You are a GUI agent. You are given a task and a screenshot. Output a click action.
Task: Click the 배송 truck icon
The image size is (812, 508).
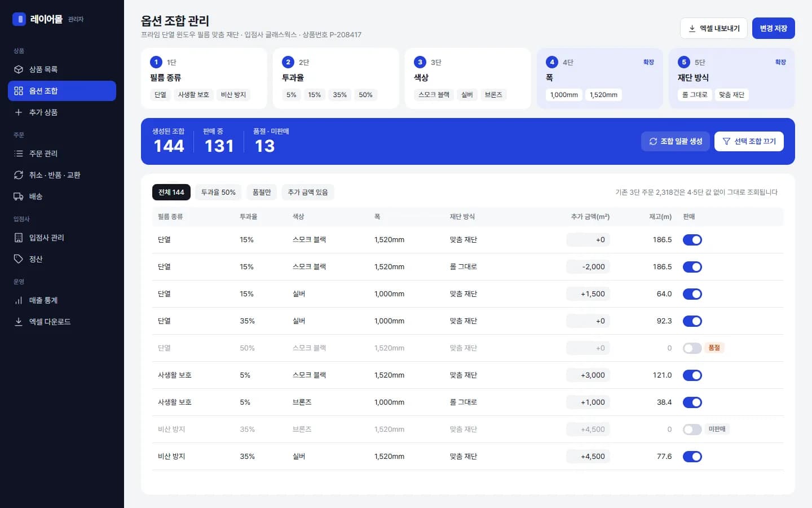(x=19, y=196)
